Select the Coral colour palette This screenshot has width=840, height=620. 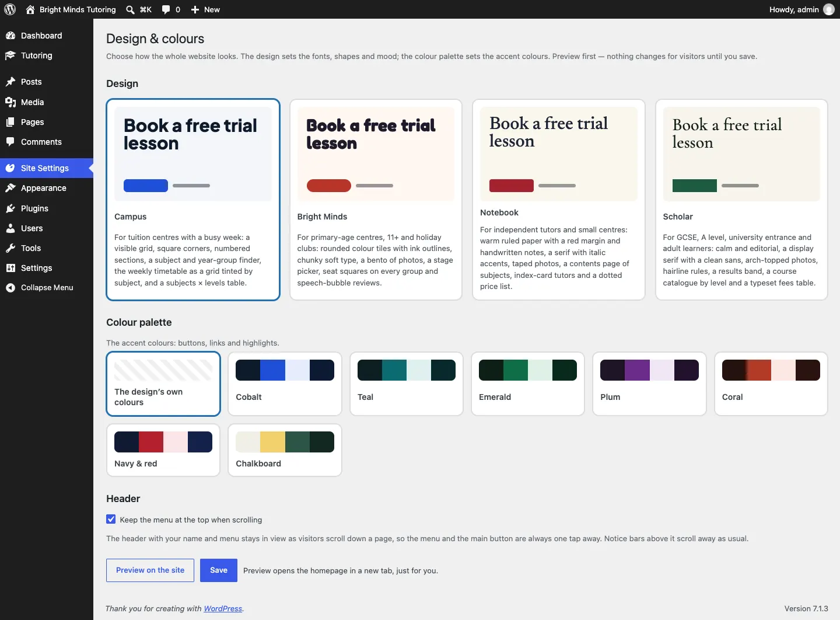[x=771, y=384]
